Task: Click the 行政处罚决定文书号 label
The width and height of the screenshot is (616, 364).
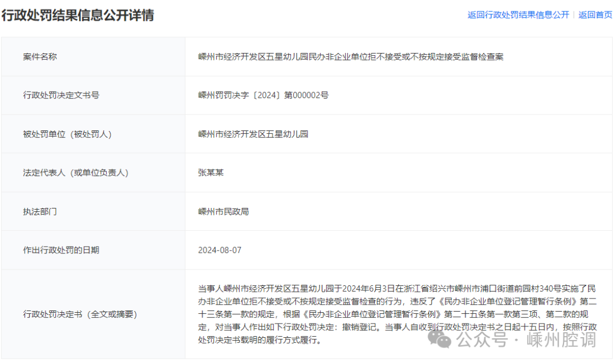Action: [61, 95]
